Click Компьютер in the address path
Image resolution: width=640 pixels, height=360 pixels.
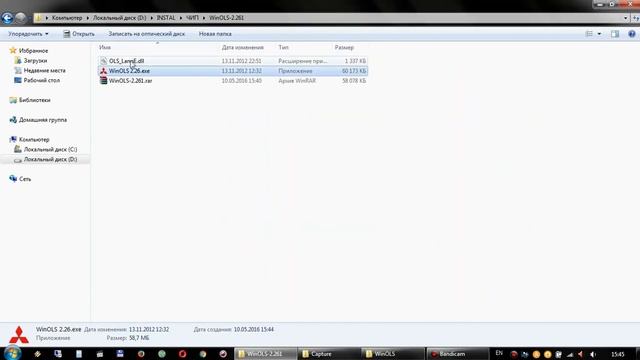67,18
